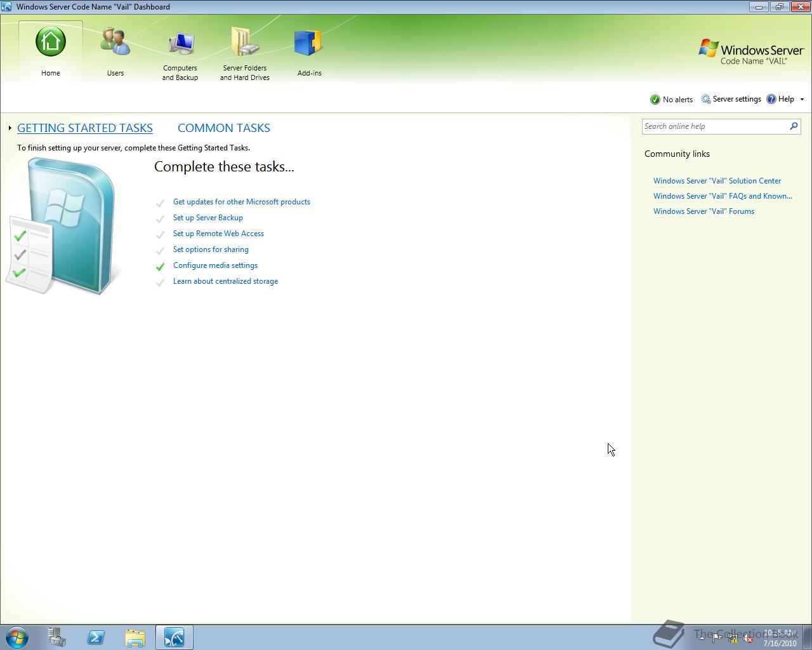Open Action Center flag tray icon
The image size is (812, 650).
(717, 639)
